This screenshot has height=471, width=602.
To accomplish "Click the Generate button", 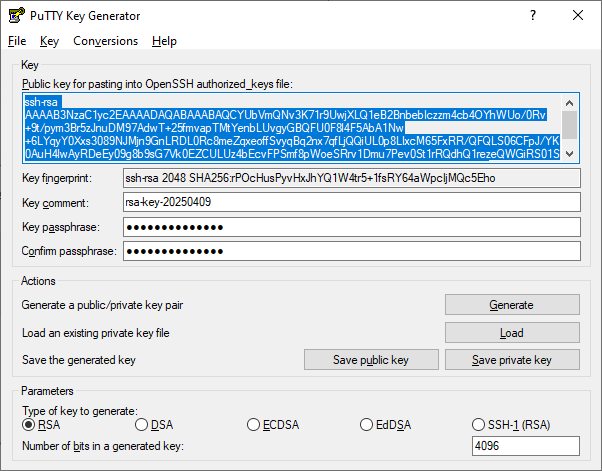I will pos(512,305).
